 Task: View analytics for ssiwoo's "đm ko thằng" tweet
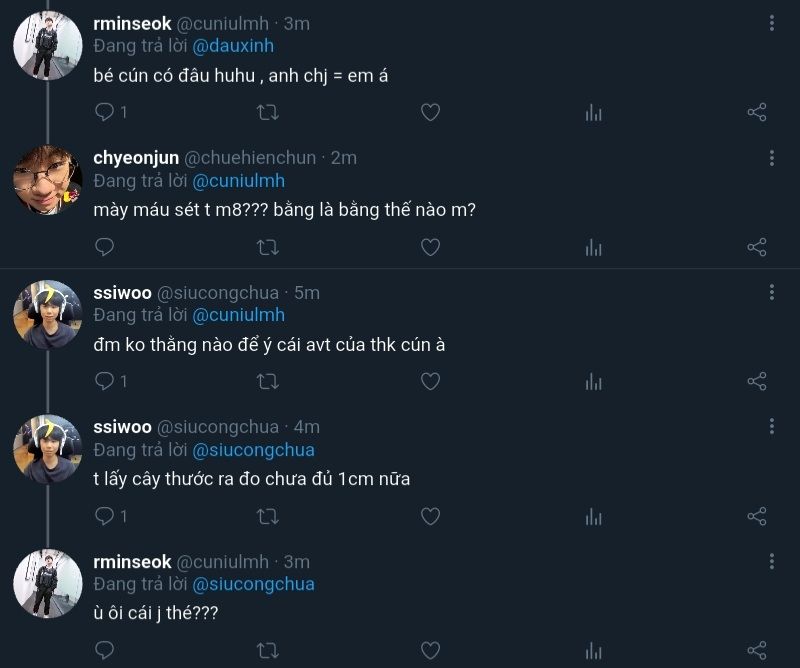point(594,381)
